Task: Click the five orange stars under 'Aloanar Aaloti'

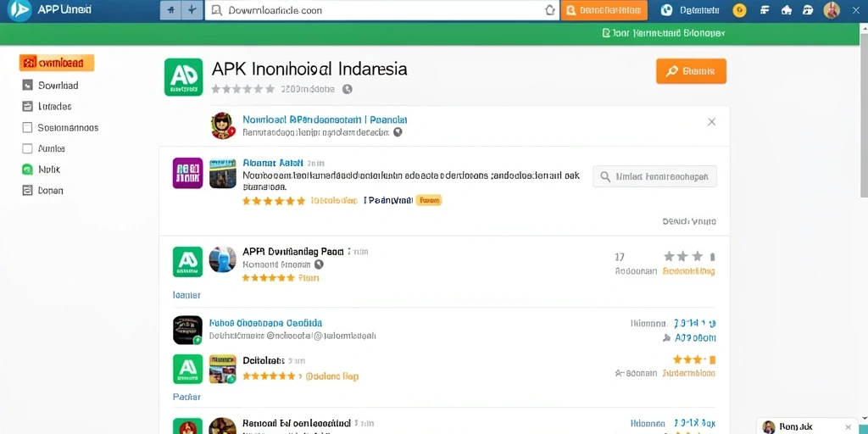Action: 274,201
